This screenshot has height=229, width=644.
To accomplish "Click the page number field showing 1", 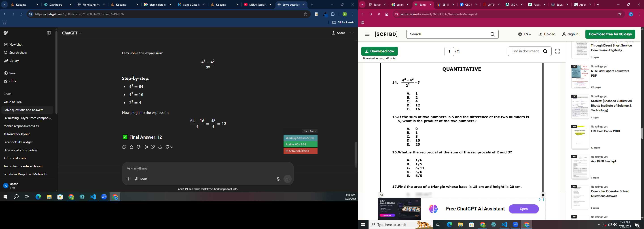I will pos(449,51).
